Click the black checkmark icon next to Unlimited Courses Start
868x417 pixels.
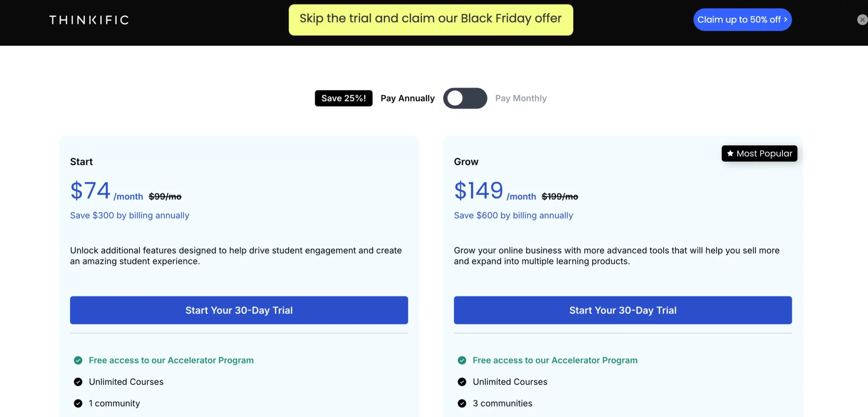pos(78,382)
